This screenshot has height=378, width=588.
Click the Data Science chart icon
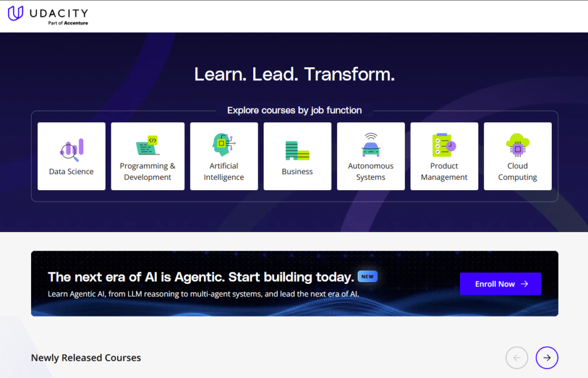click(x=72, y=148)
